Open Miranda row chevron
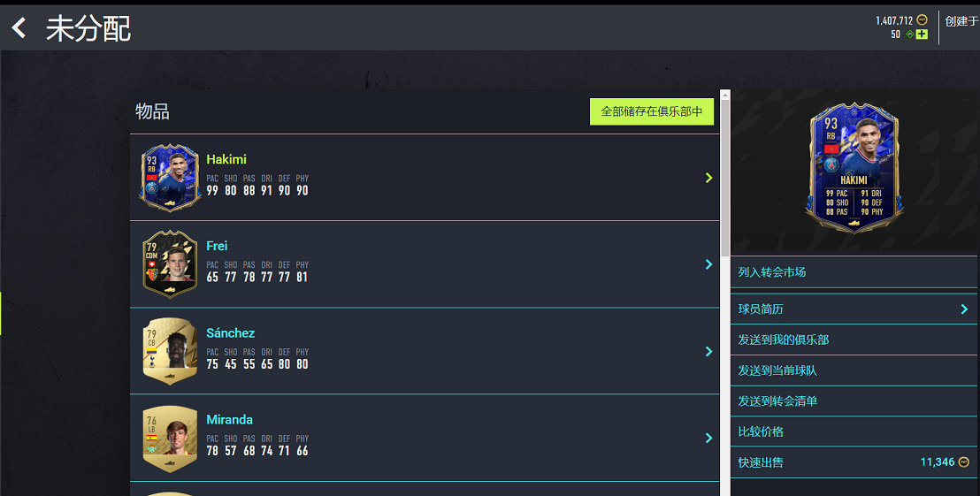Viewport: 980px width, 496px height. pyautogui.click(x=708, y=438)
